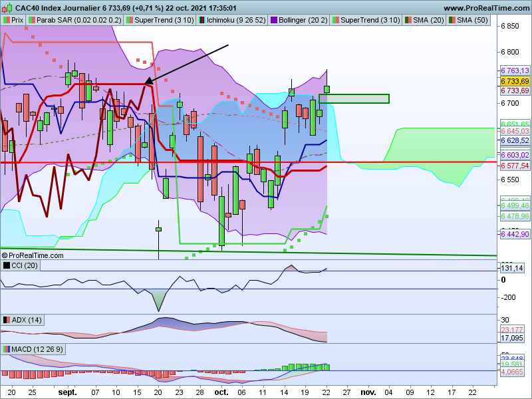Image resolution: width=532 pixels, height=399 pixels.
Task: Click the 06 date on time axis
Action: tap(241, 392)
